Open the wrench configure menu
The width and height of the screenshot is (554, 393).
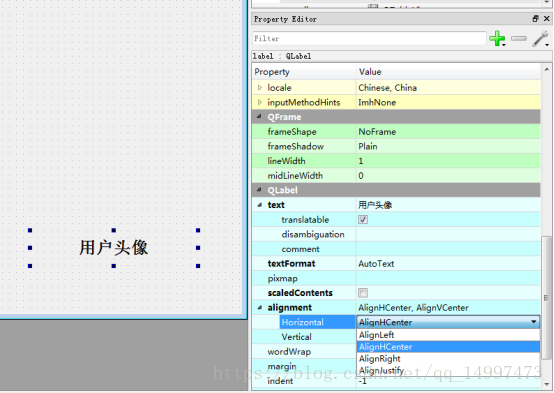coord(541,39)
